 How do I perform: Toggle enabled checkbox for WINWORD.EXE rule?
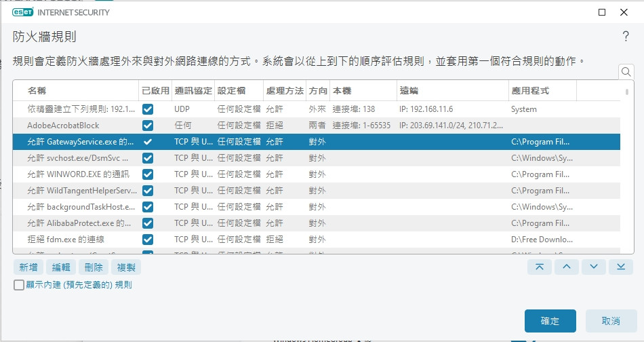click(x=148, y=174)
